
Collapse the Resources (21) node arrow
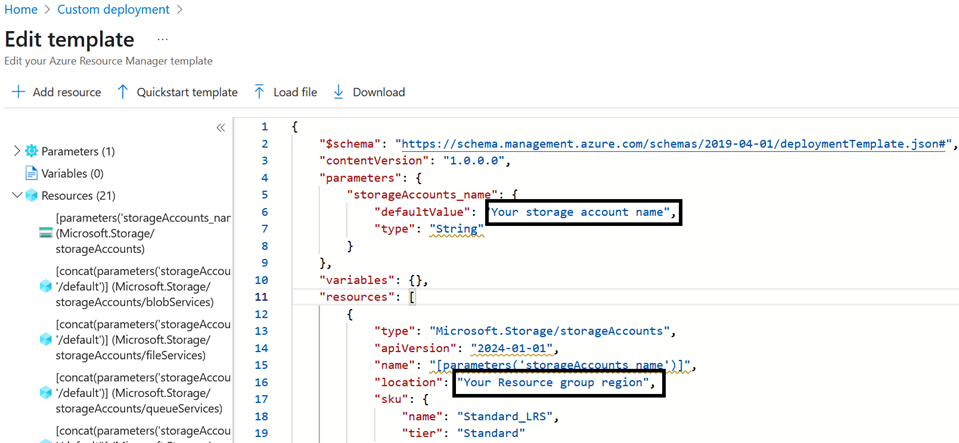click(17, 195)
